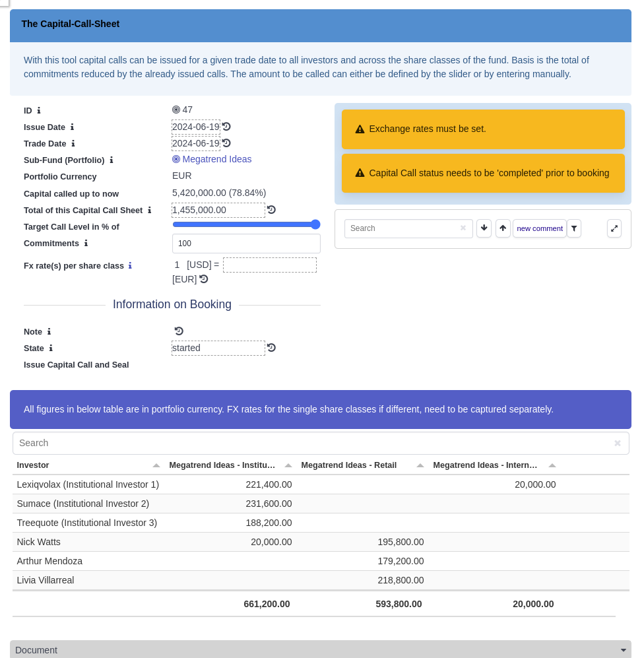Click history icon after the EUR fx rate
This screenshot has width=644, height=658.
tap(204, 279)
